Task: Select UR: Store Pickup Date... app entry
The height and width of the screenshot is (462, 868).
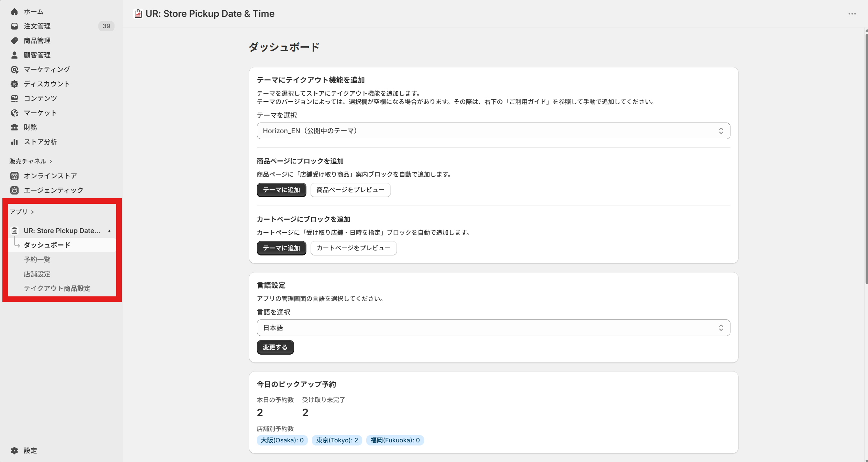Action: (62, 231)
